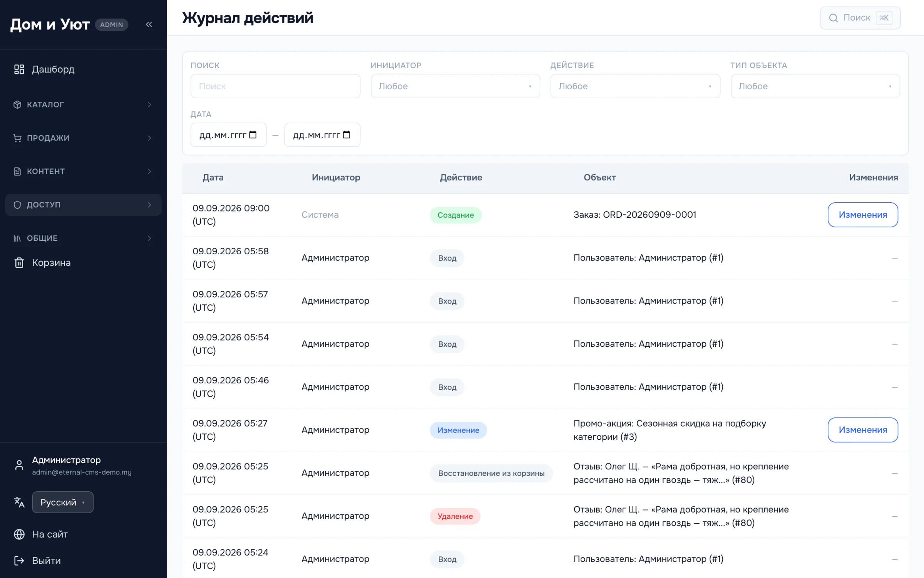Click the magnifier icon in the top search
This screenshot has width=924, height=578.
[x=833, y=18]
